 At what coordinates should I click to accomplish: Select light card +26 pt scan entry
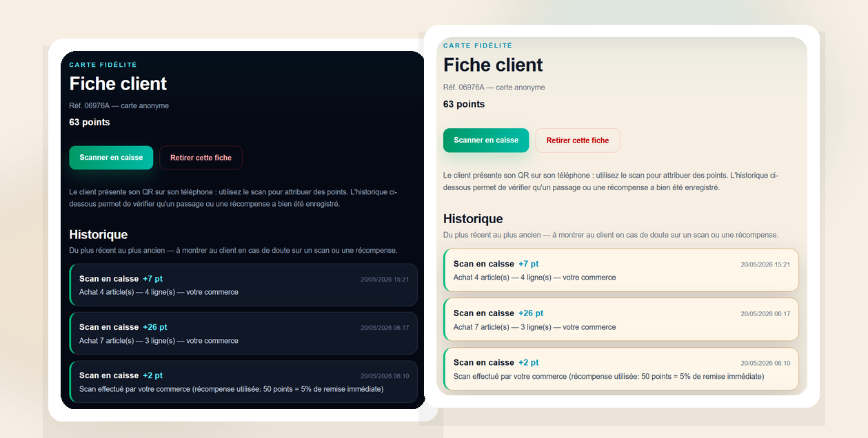click(x=621, y=320)
